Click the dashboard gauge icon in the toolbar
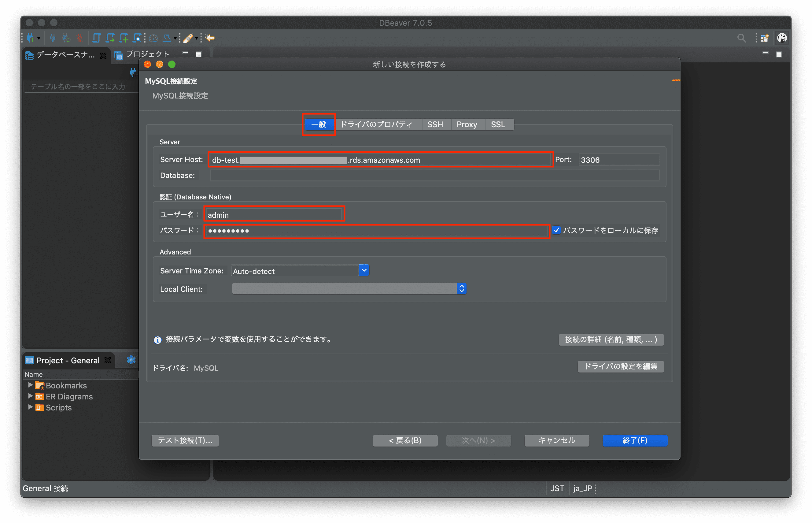 pyautogui.click(x=153, y=38)
